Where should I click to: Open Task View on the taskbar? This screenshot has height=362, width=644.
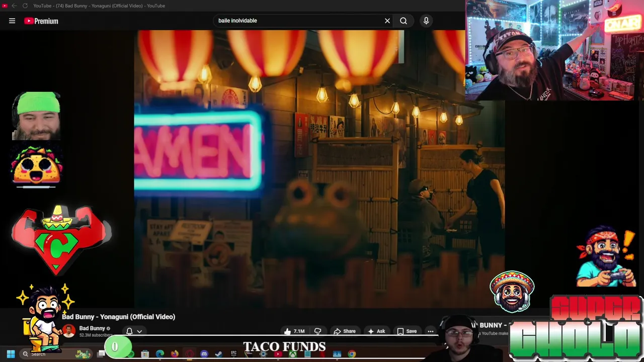[101, 354]
